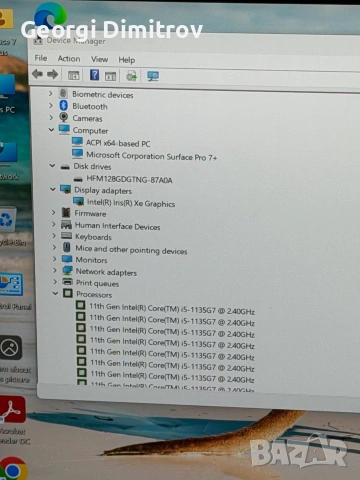Image resolution: width=360 pixels, height=480 pixels.
Task: Expand the Cameras category
Action: 51,117
